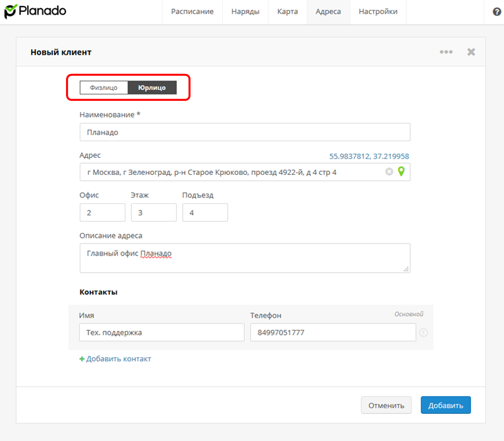
Task: Open the help question mark icon
Action: 497,12
